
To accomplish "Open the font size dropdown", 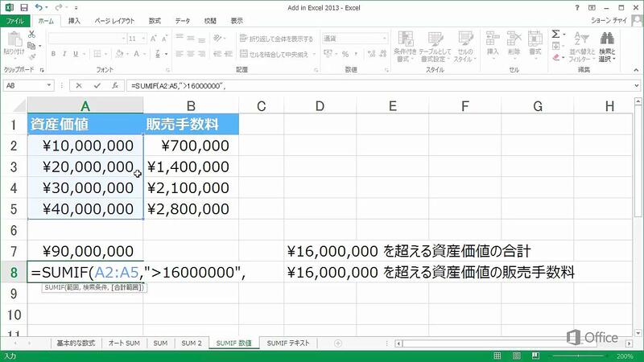I will [x=143, y=39].
